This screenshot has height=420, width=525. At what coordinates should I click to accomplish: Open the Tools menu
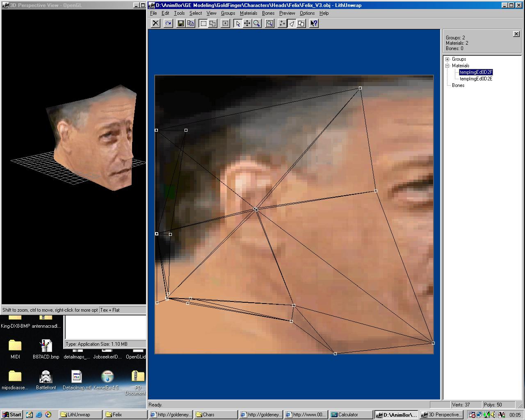point(179,13)
